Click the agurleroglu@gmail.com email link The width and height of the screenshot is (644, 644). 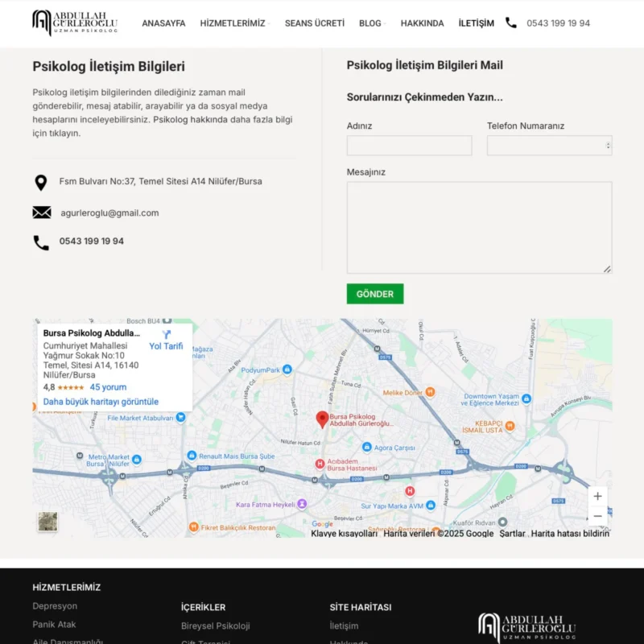109,213
